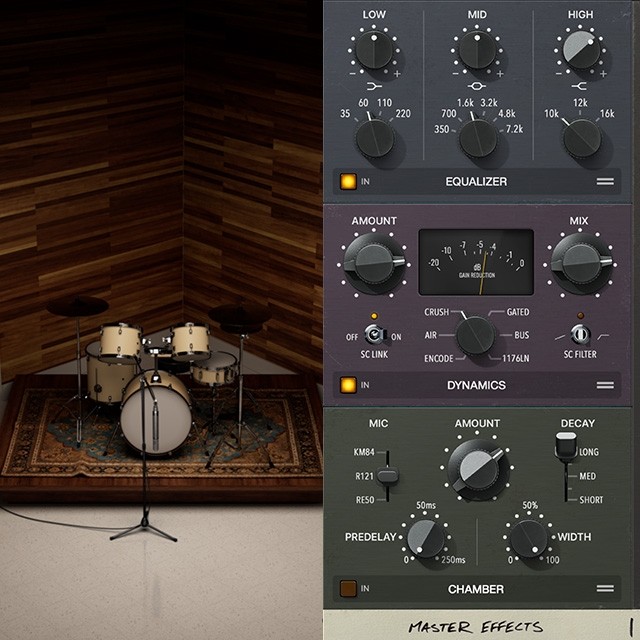Toggle the Equalizer IN button
The width and height of the screenshot is (640, 640).
348,182
